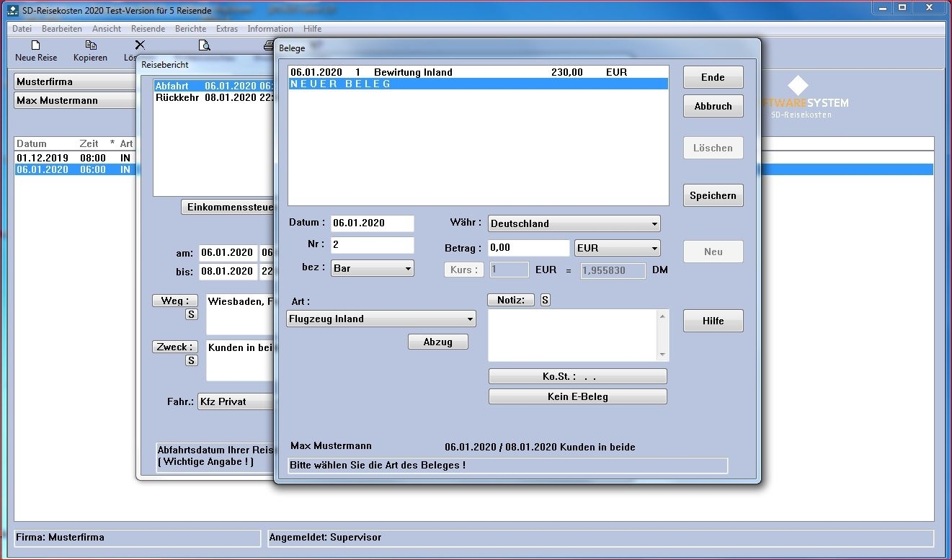This screenshot has height=560, width=952.
Task: Click the am date field in Reisebericht
Action: coord(228,252)
